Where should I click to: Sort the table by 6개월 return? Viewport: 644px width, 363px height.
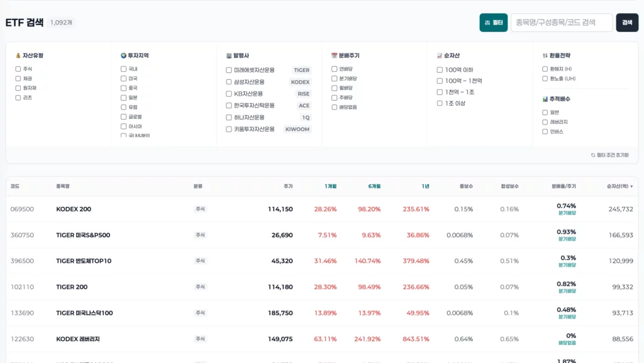374,186
